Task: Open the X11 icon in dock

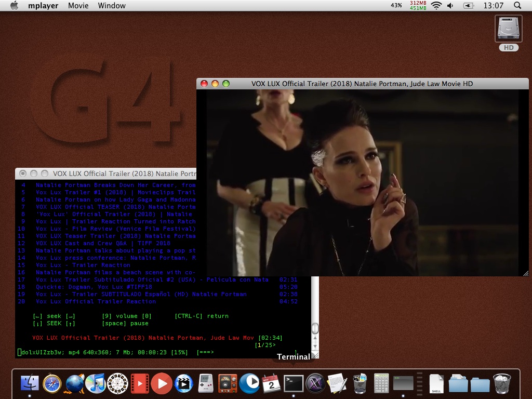Action: coord(315,383)
